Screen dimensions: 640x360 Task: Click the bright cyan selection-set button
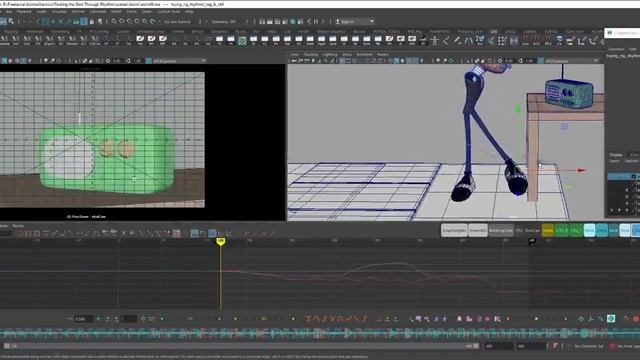(x=589, y=231)
